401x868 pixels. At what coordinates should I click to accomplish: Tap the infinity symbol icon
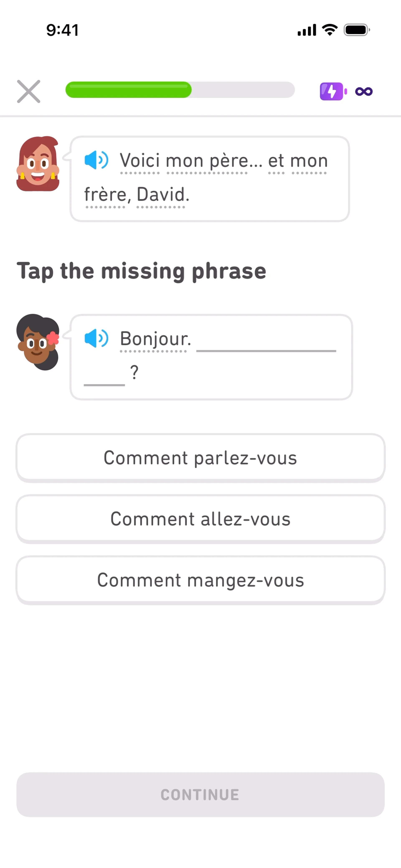364,91
